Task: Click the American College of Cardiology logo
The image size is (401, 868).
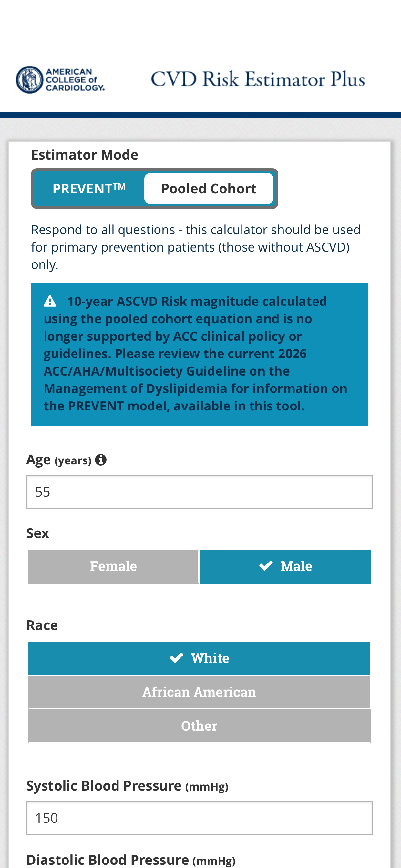Action: point(60,79)
